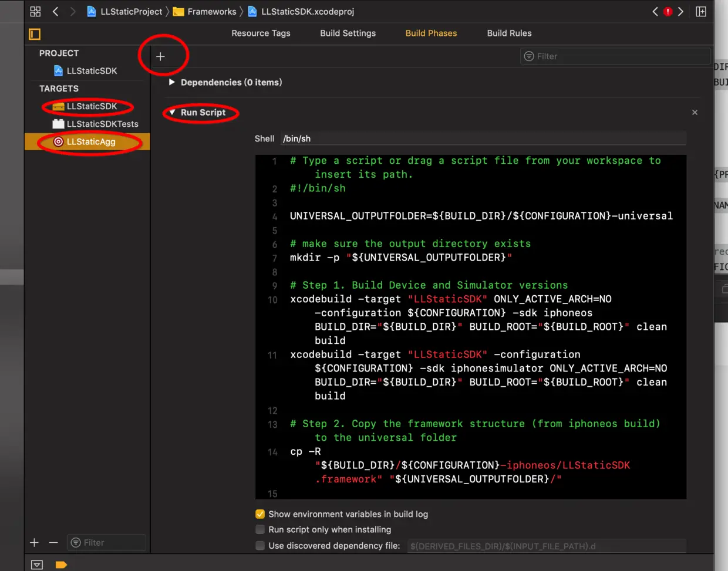Select the LLStaticSDK project item
728x571 pixels.
tap(86, 71)
